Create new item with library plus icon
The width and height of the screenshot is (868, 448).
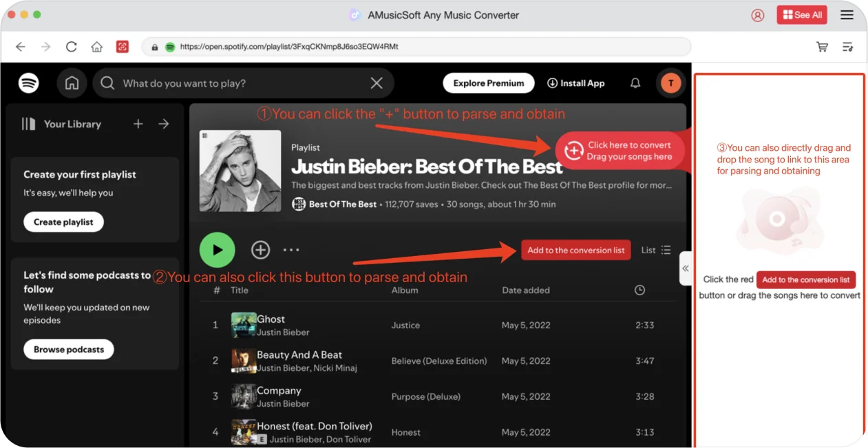138,124
